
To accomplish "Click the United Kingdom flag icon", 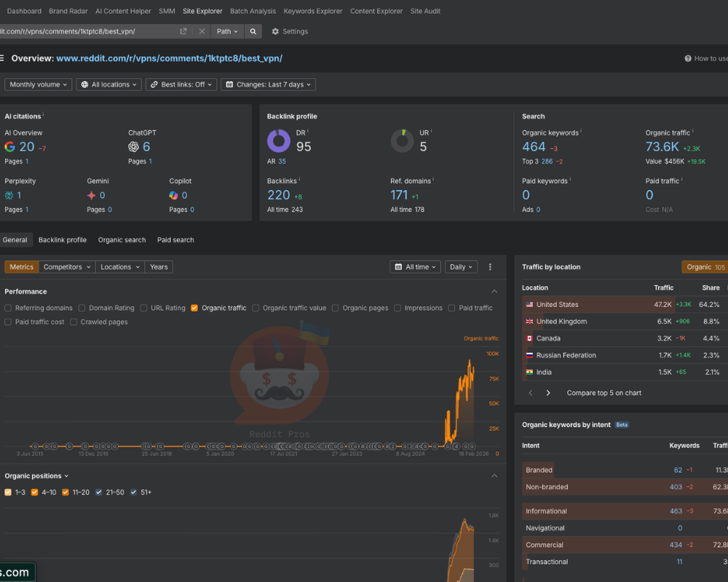I will (529, 322).
